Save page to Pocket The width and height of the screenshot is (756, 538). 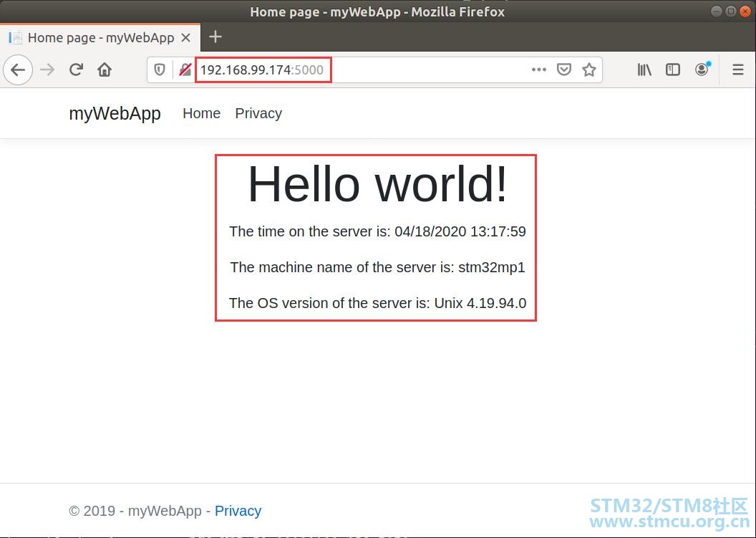tap(564, 69)
